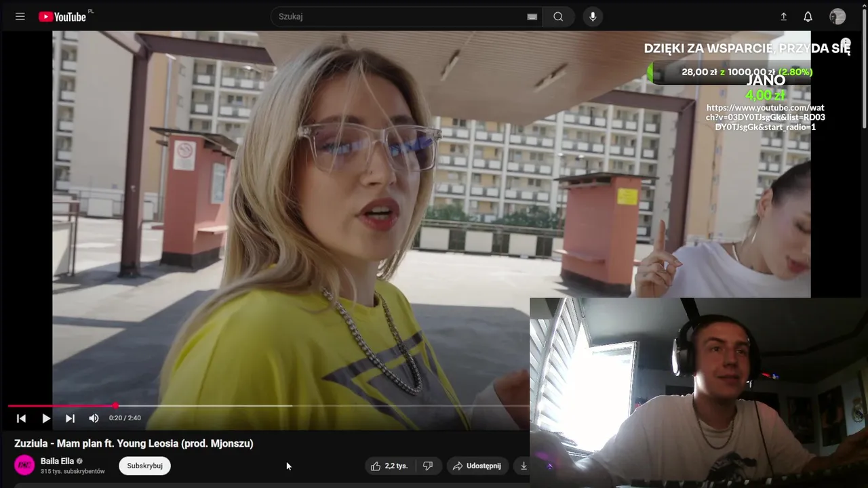This screenshot has height=488, width=868.
Task: Click the download arrow icon
Action: pos(524,466)
